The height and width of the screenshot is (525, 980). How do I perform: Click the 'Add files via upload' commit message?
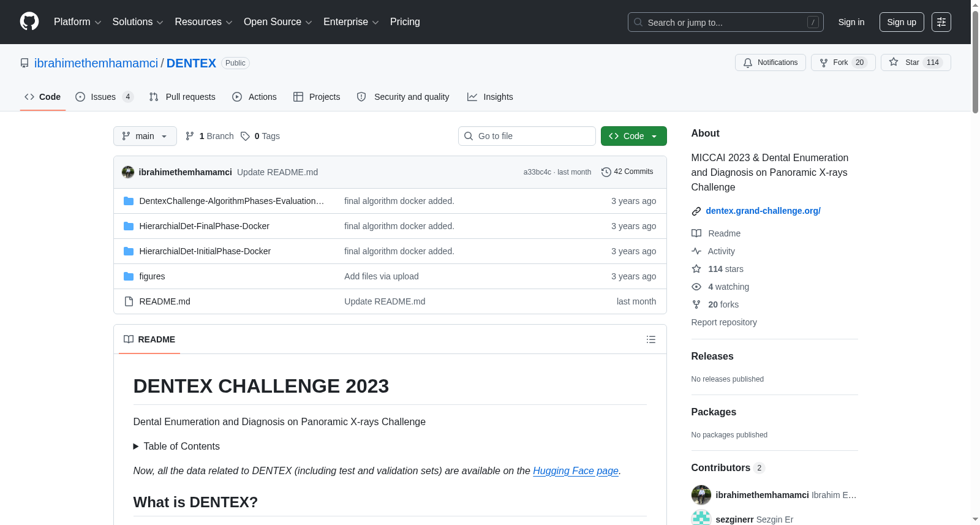[x=382, y=276]
